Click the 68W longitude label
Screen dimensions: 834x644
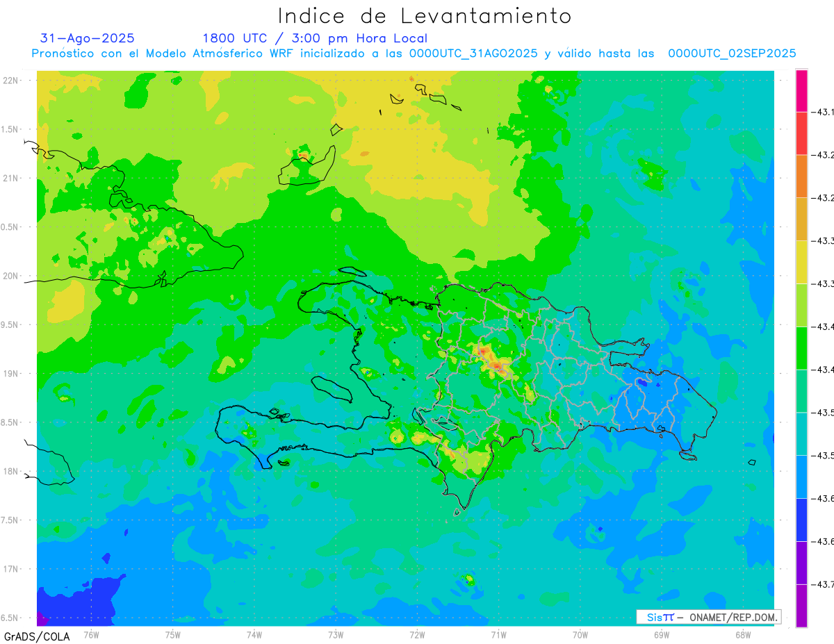pos(743,635)
